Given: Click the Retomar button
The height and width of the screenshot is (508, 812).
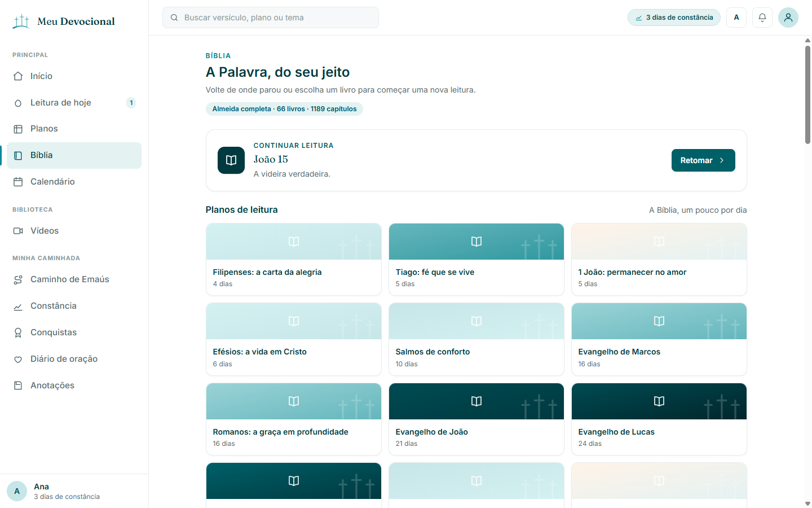Looking at the screenshot, I should tap(703, 160).
